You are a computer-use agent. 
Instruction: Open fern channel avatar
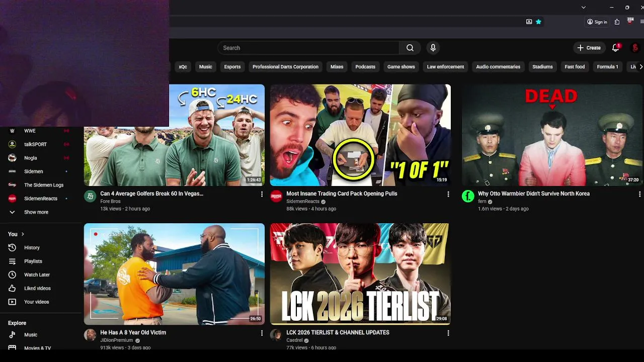[468, 196]
